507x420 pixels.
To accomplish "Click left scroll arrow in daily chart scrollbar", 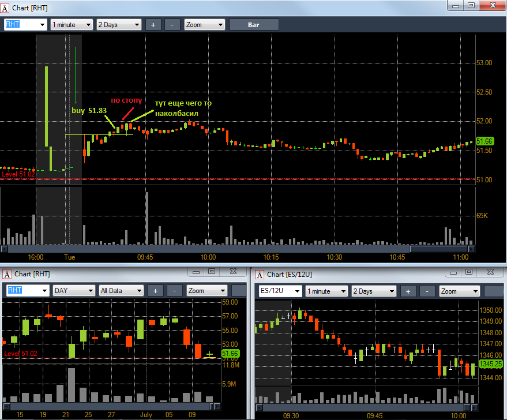I will point(6,406).
